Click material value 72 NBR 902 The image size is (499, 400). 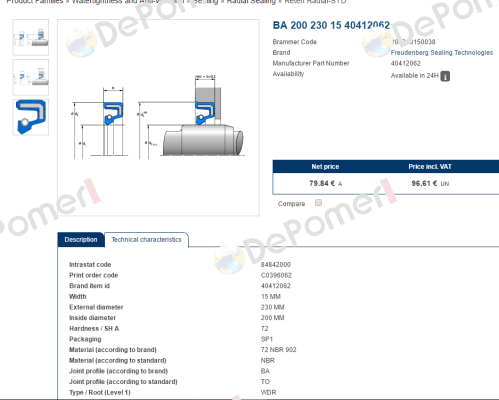[278, 350]
